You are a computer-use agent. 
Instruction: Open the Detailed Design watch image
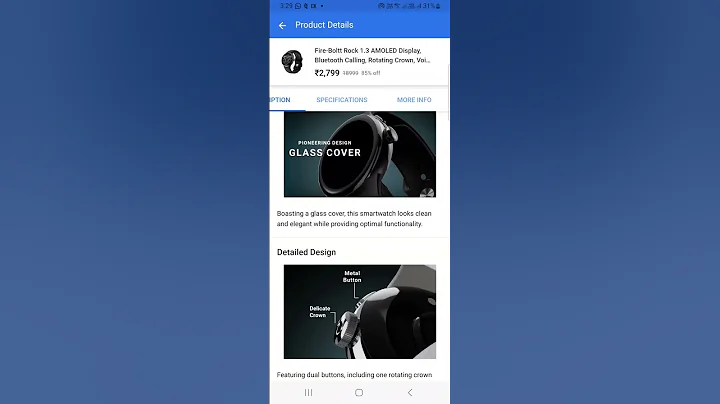[360, 312]
